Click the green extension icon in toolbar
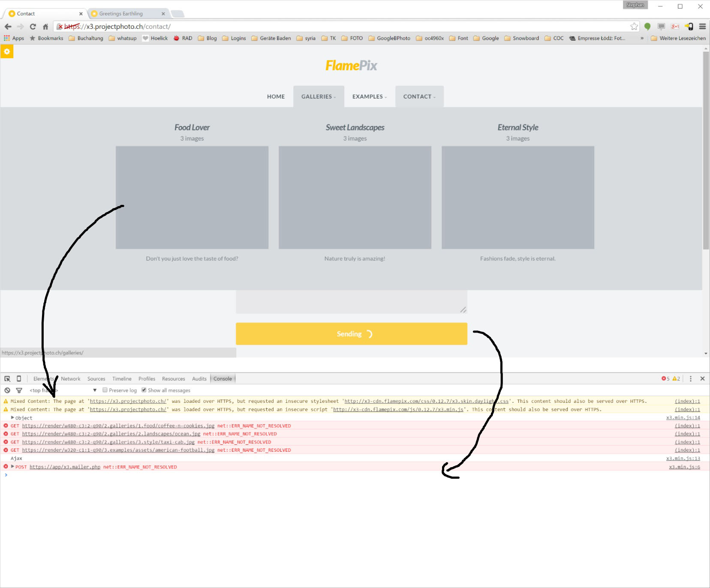The width and height of the screenshot is (710, 588). pos(647,27)
